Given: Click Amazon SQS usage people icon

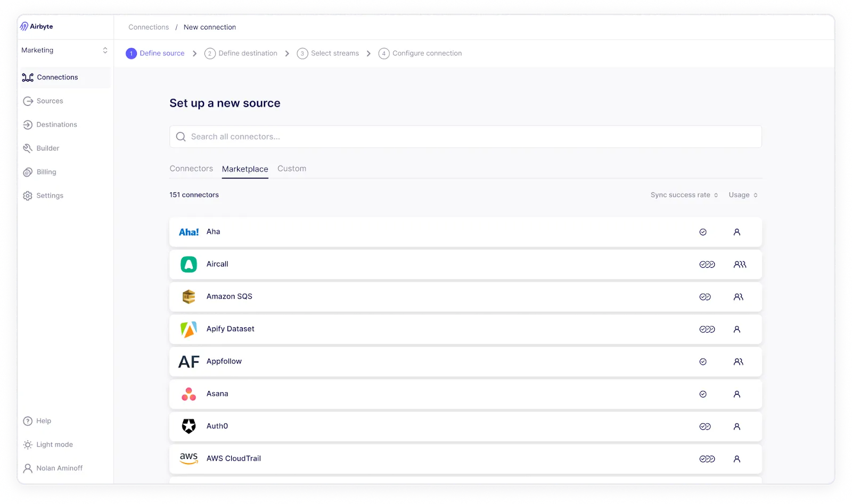Looking at the screenshot, I should click(x=738, y=297).
